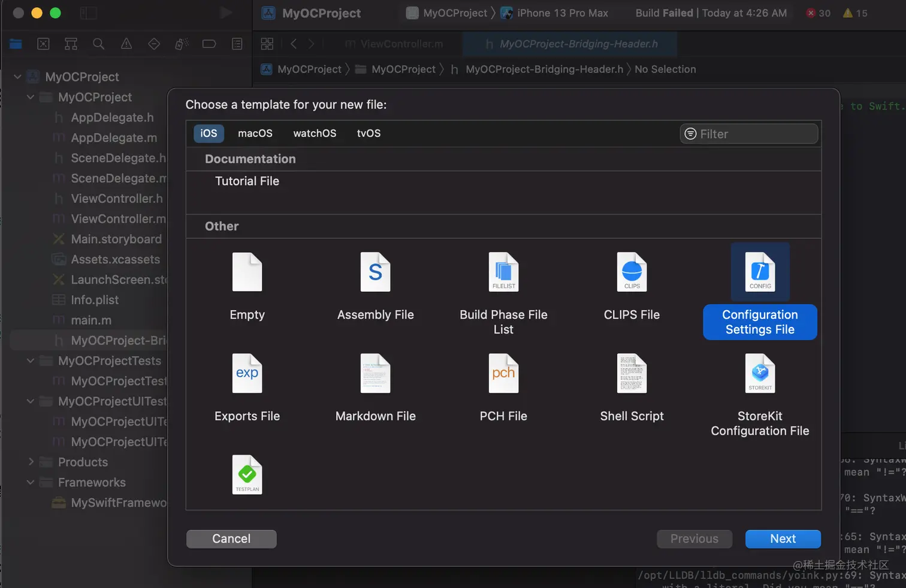Select LaunchScreen storyboard in the navigator
906x588 pixels.
coord(119,280)
